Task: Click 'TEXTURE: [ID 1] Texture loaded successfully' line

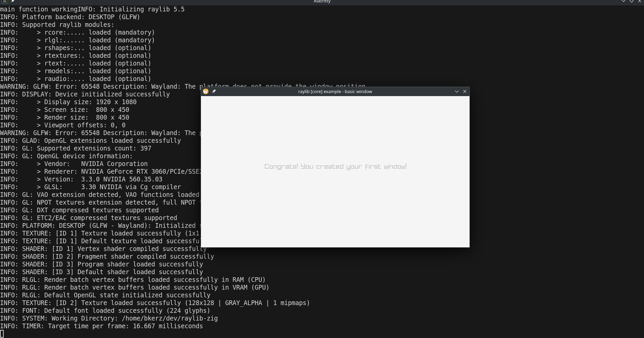Action: pyautogui.click(x=100, y=234)
